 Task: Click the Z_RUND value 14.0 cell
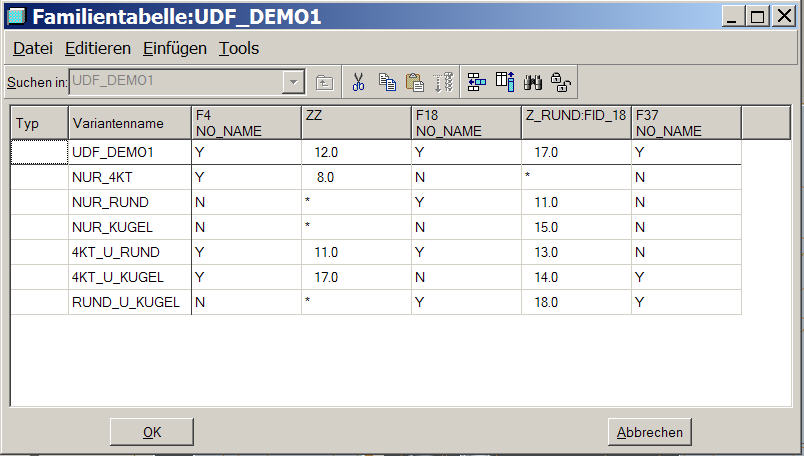(576, 277)
